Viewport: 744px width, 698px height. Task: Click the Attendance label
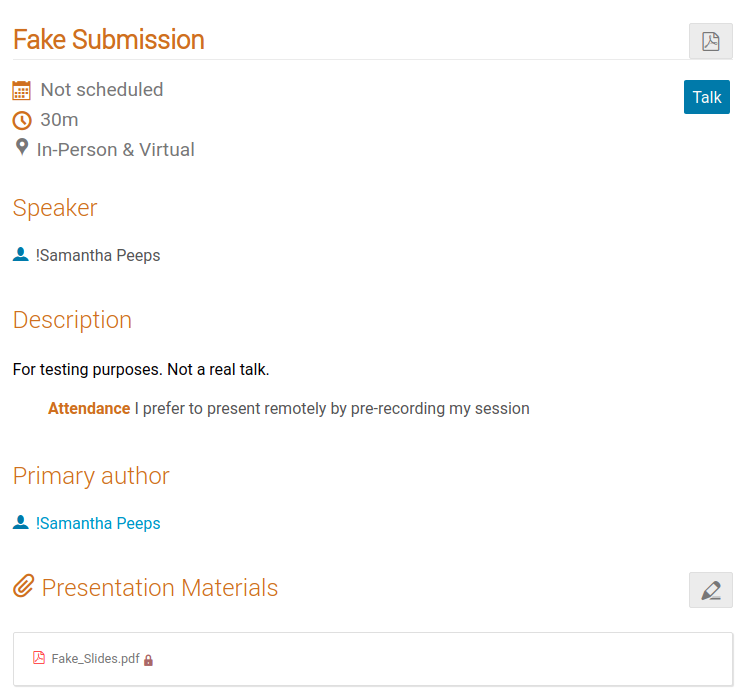click(x=89, y=409)
